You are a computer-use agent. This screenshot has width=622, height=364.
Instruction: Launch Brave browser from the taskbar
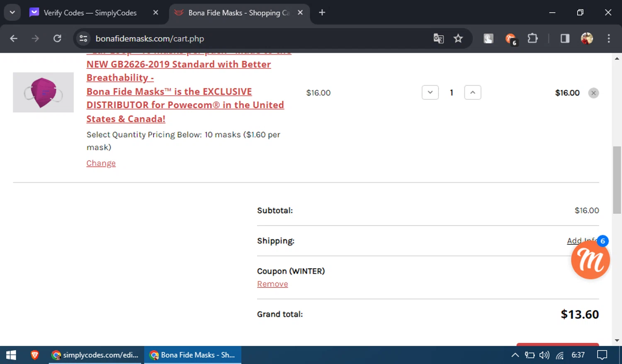35,355
